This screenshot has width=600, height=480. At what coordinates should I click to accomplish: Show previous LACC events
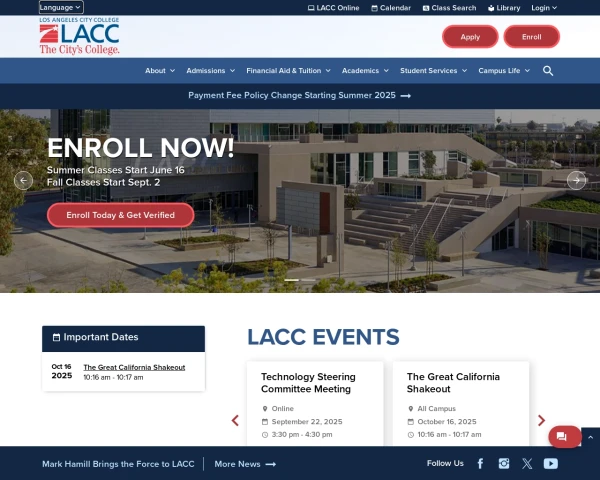pyautogui.click(x=235, y=420)
